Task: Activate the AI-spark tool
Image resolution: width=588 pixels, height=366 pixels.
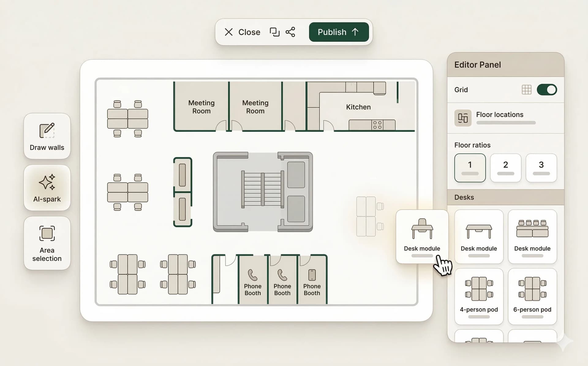Action: (47, 188)
